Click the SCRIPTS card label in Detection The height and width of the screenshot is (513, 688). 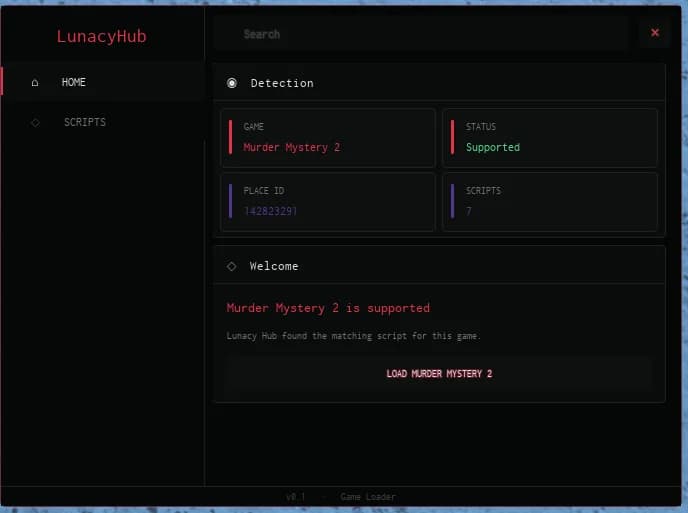click(483, 191)
